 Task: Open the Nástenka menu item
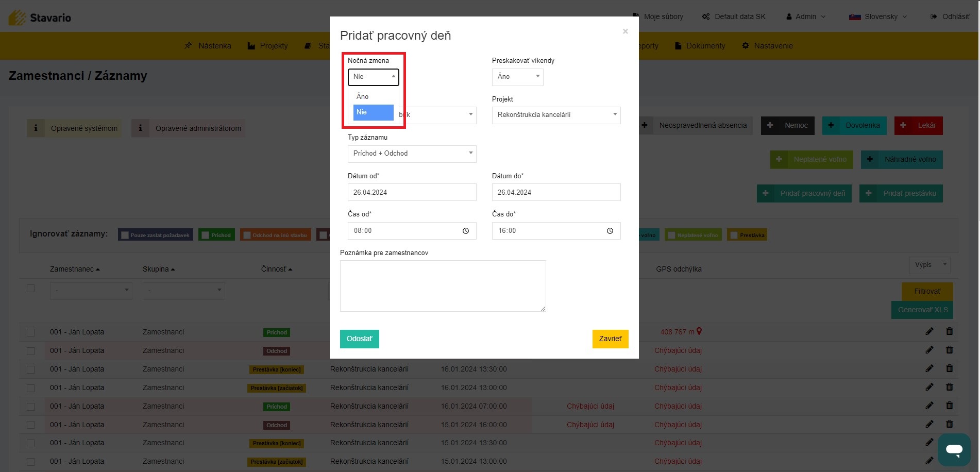208,46
